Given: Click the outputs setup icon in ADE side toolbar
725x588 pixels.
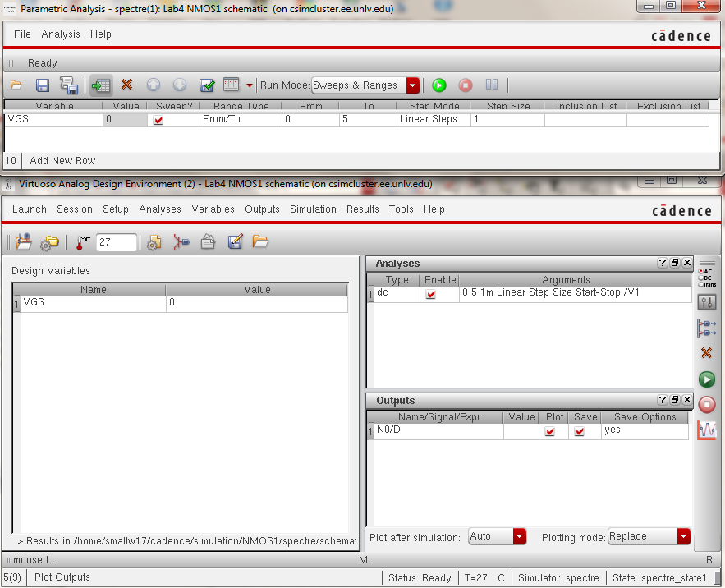Looking at the screenshot, I should [x=706, y=328].
